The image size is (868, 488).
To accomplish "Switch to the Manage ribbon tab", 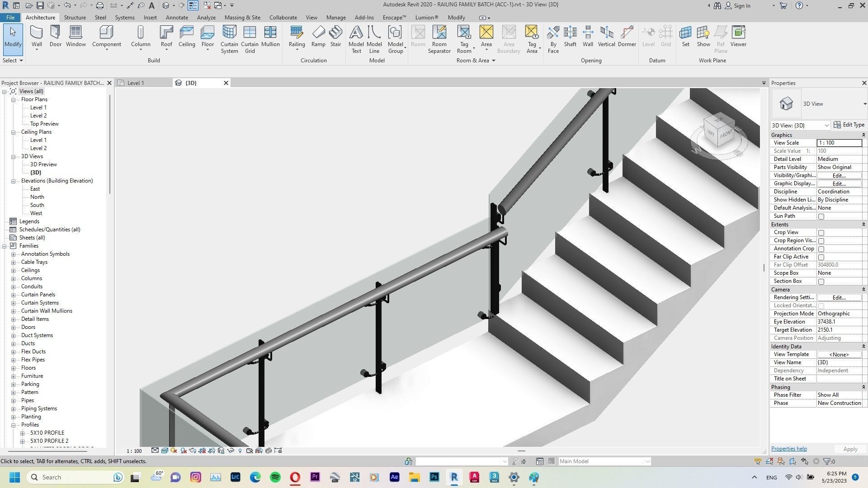I will click(x=335, y=17).
